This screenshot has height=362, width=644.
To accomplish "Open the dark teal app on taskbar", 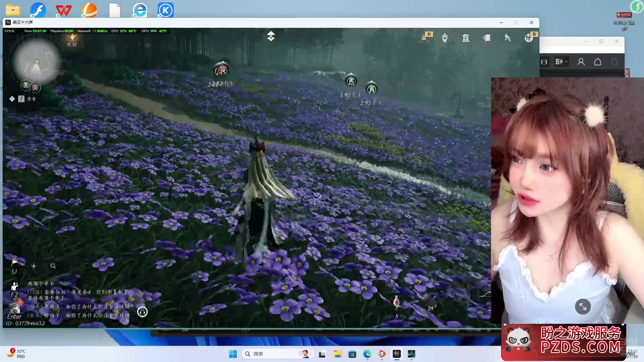I will point(412,354).
